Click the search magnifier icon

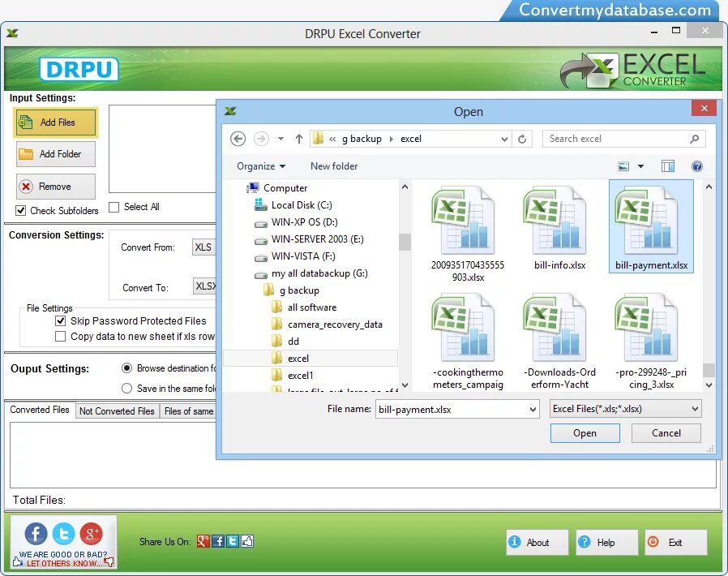point(695,139)
